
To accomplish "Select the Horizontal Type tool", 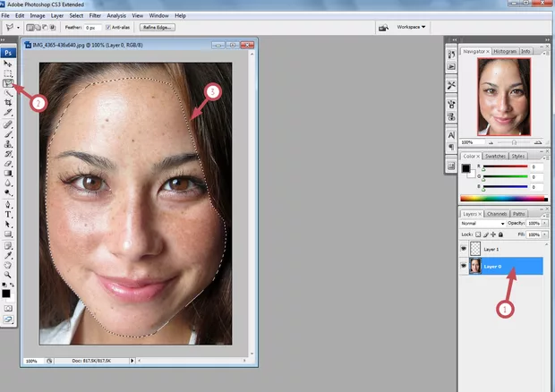I will coord(8,215).
